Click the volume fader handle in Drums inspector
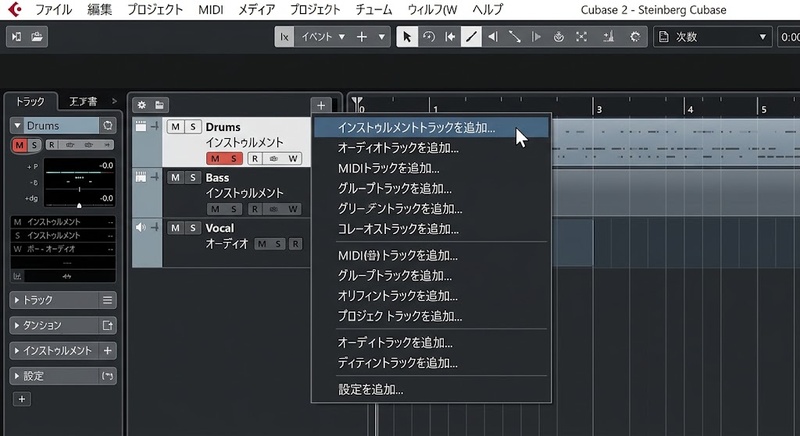 pos(79,205)
